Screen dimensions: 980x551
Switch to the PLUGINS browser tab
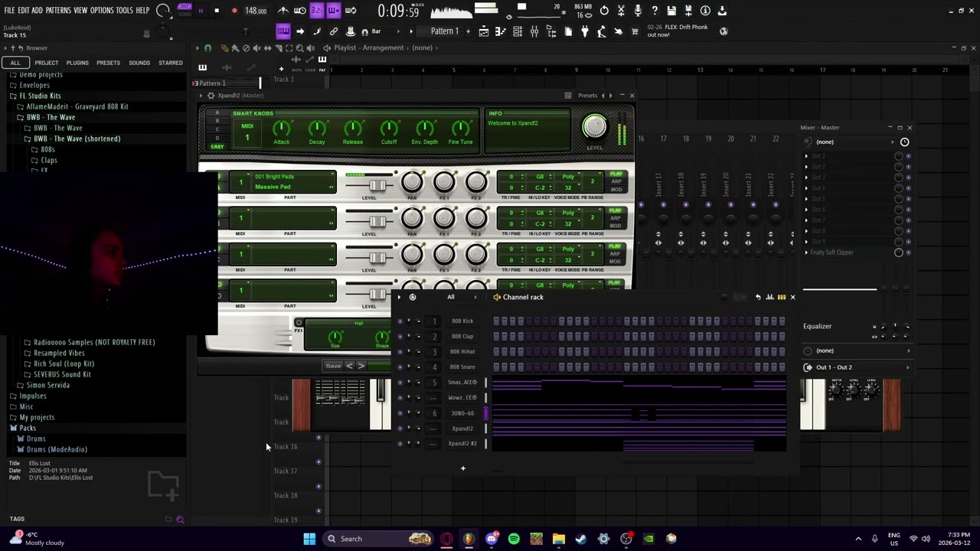[77, 63]
